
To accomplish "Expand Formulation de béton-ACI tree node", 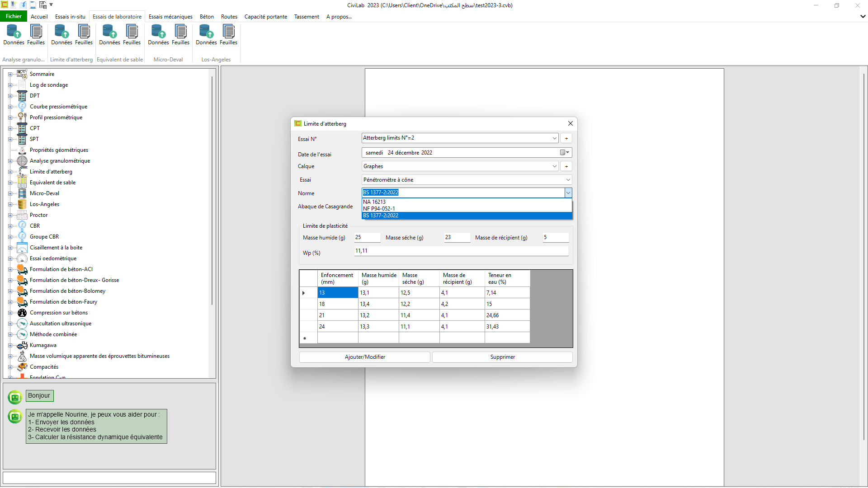I will tap(10, 269).
